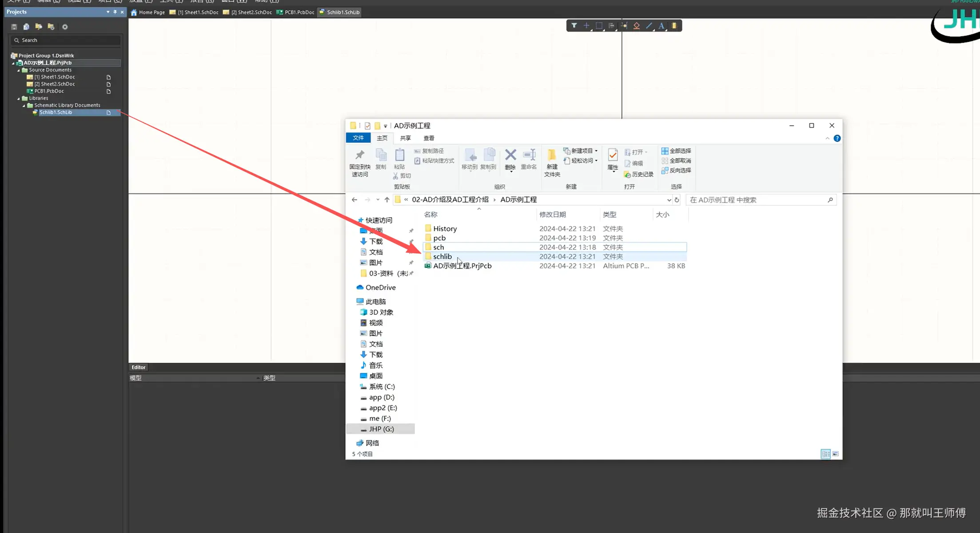Select the History folder row
Image resolution: width=980 pixels, height=533 pixels.
555,228
